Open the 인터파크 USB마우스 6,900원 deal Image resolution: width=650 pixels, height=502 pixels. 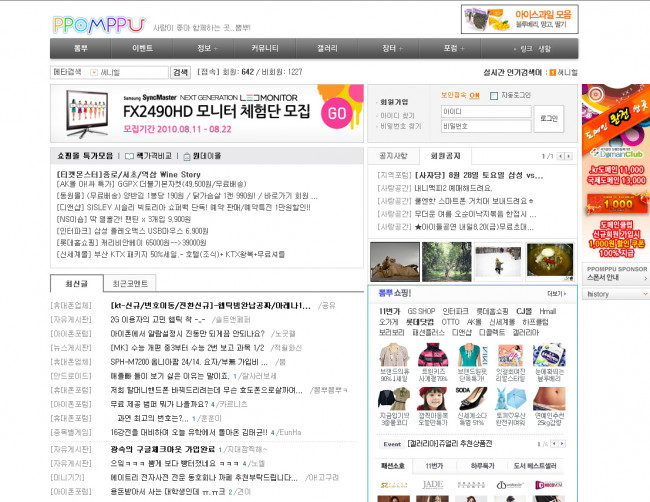click(x=132, y=231)
